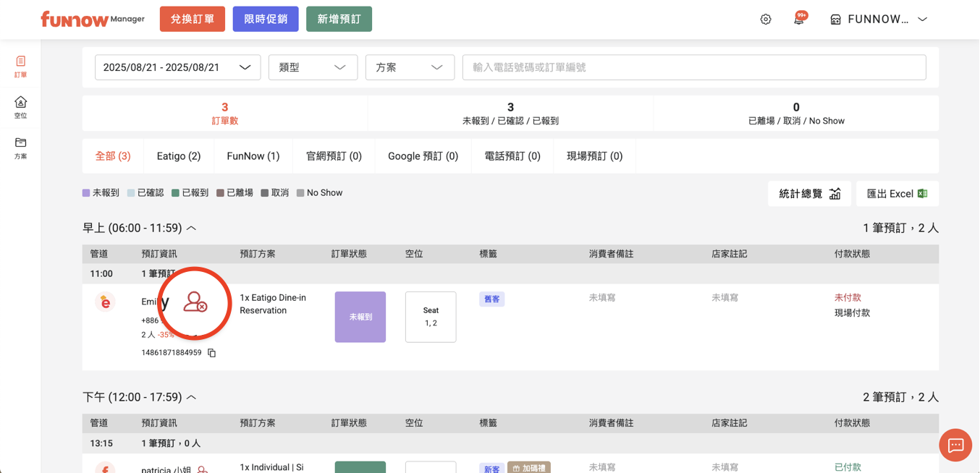Open the date range dropdown
Viewport: 980px width, 473px height.
177,67
